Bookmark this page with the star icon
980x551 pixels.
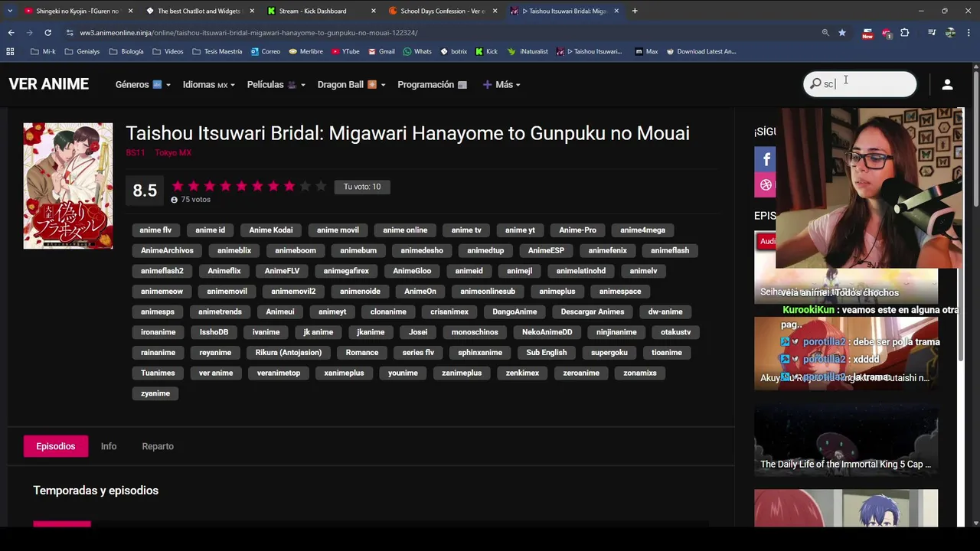(x=842, y=33)
